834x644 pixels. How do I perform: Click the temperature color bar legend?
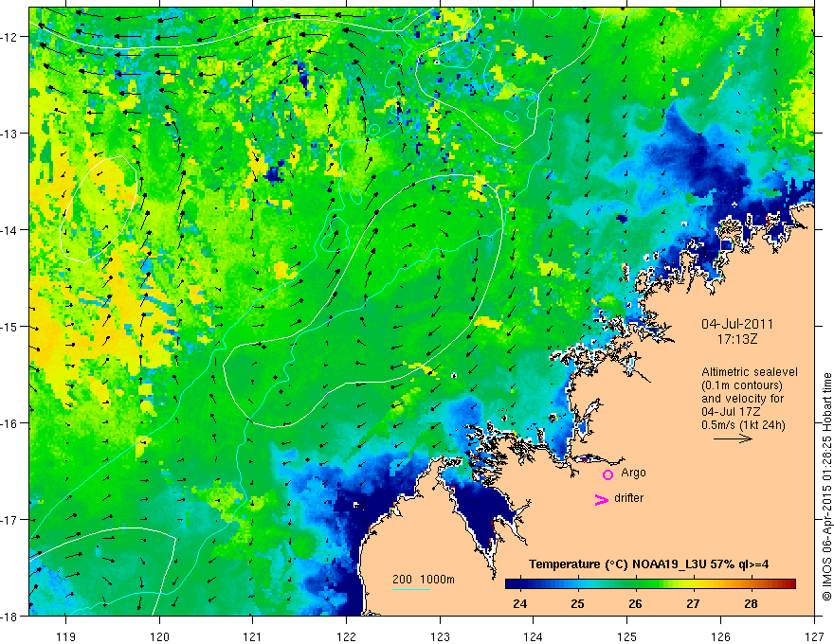[650, 583]
